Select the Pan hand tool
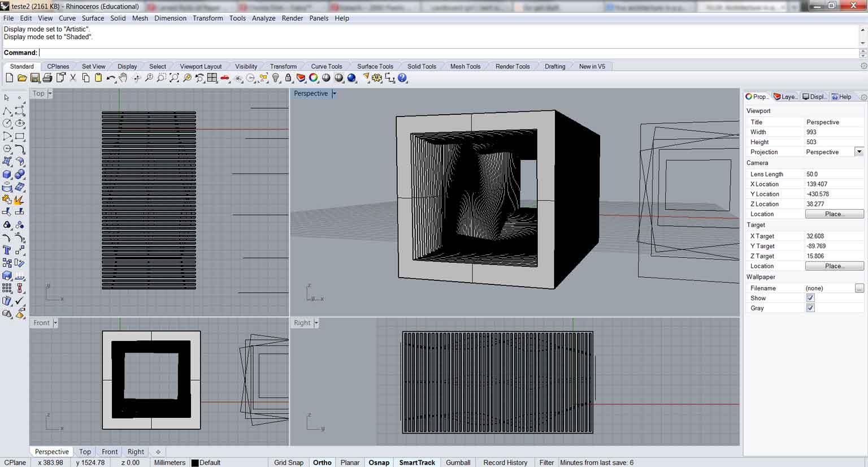This screenshot has height=467, width=868. (x=123, y=78)
